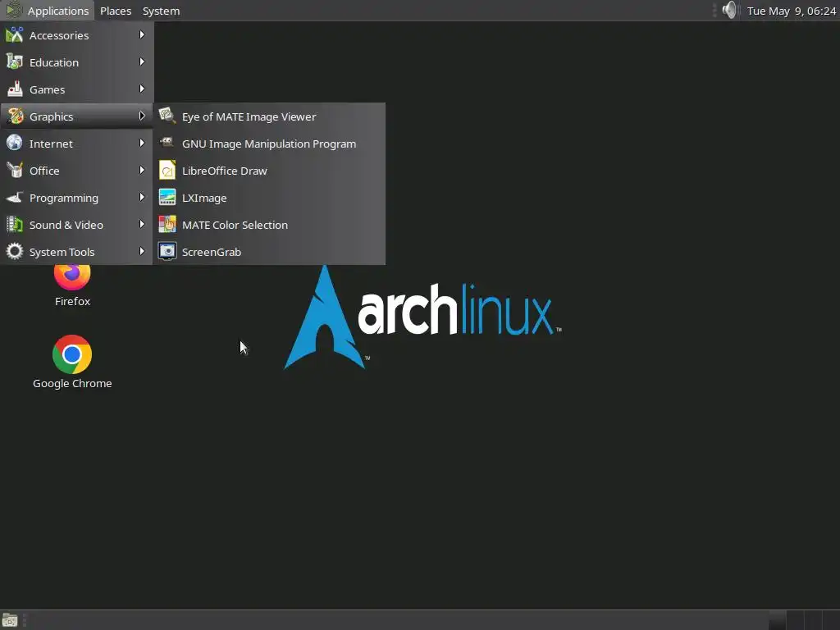Open the Places menu
Viewport: 840px width, 630px height.
[116, 11]
